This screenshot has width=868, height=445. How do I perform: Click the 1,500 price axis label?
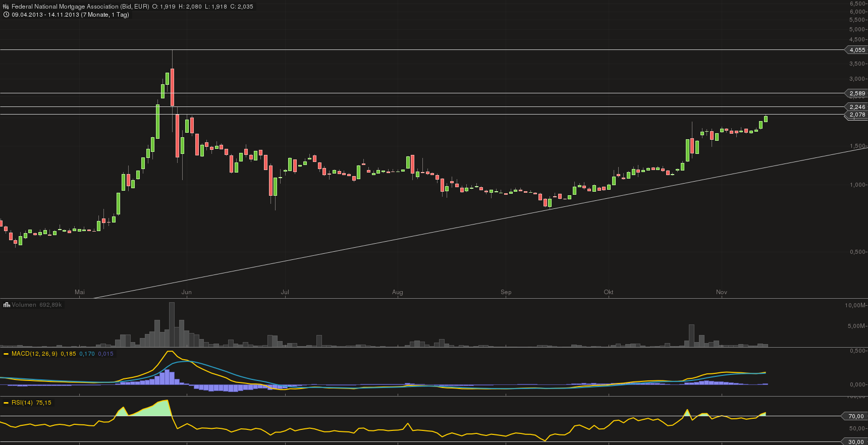(x=857, y=146)
